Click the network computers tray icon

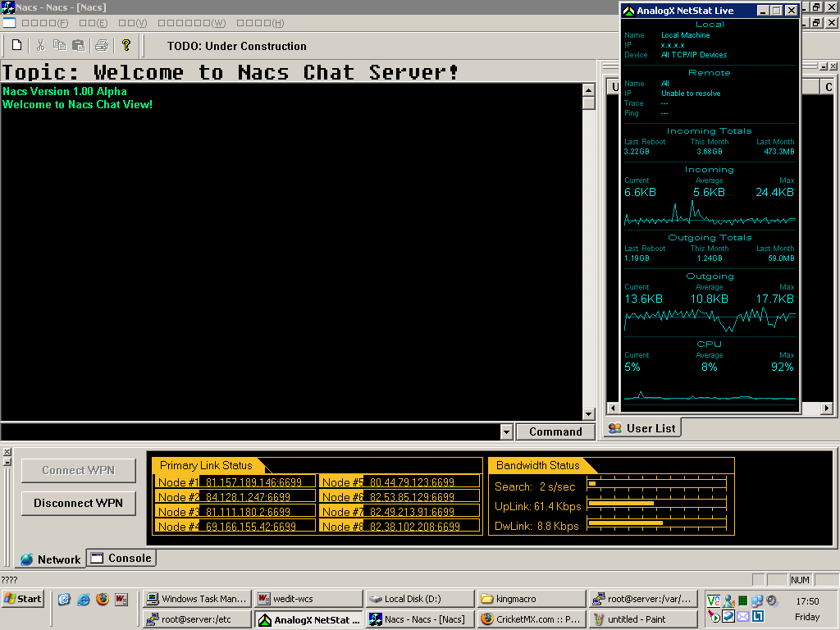757,601
